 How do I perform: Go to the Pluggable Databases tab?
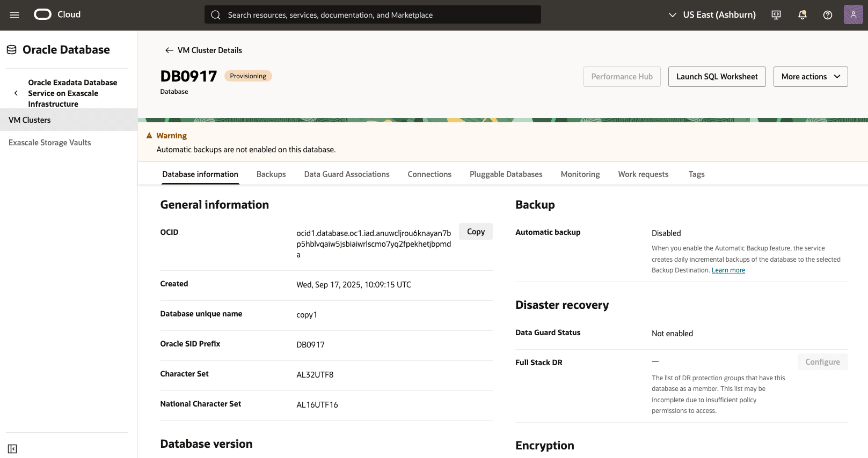506,174
